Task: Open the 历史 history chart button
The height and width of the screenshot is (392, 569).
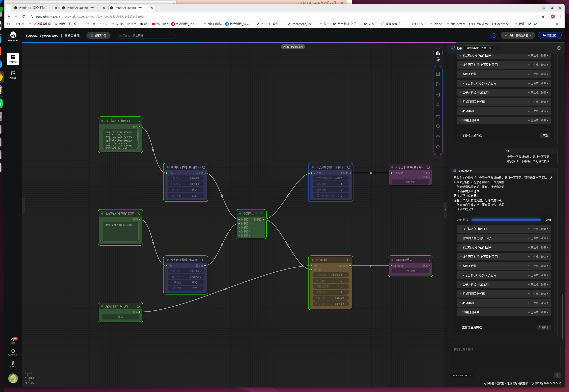Action: tap(438, 53)
